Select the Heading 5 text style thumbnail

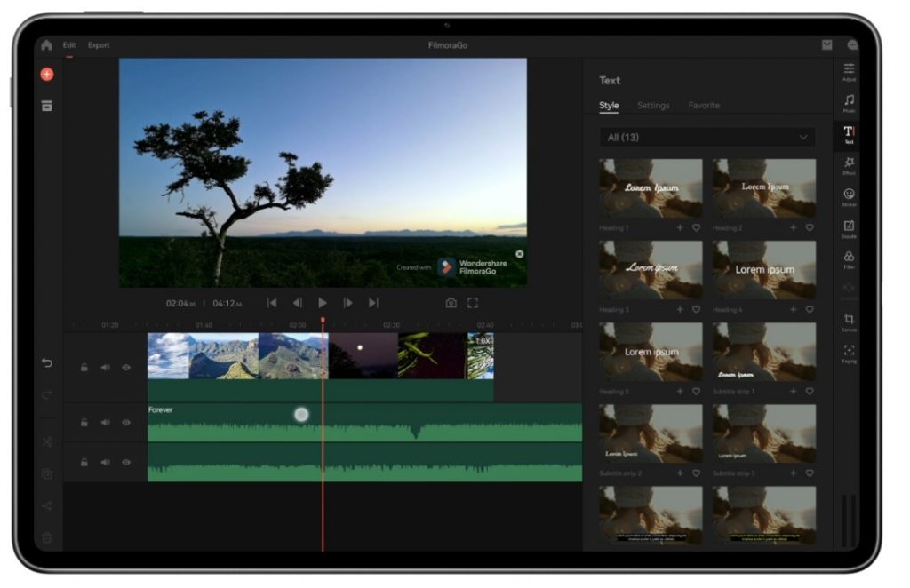point(651,352)
